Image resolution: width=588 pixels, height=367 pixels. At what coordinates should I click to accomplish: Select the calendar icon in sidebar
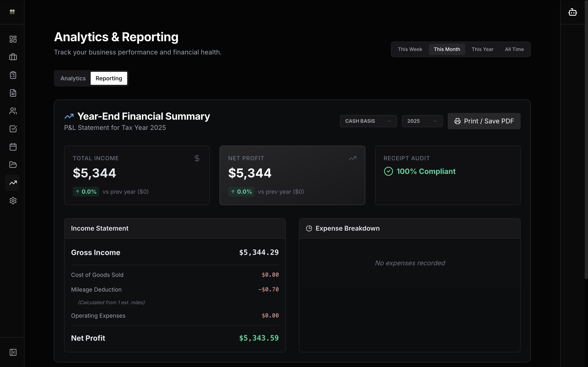tap(13, 147)
